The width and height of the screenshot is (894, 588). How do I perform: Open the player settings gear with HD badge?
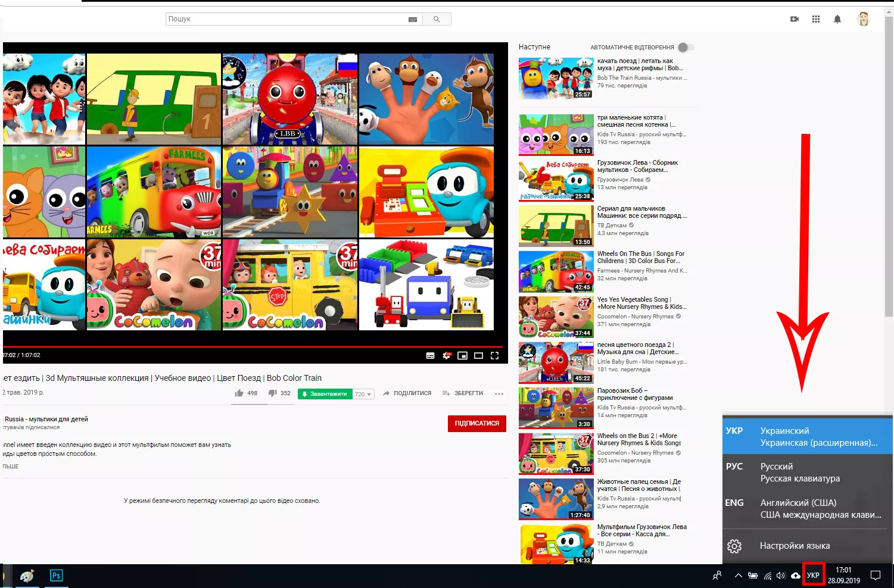[447, 356]
